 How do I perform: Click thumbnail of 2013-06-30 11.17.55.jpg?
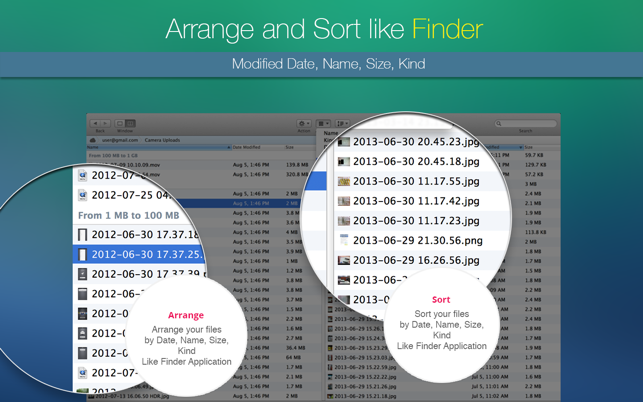click(x=344, y=181)
